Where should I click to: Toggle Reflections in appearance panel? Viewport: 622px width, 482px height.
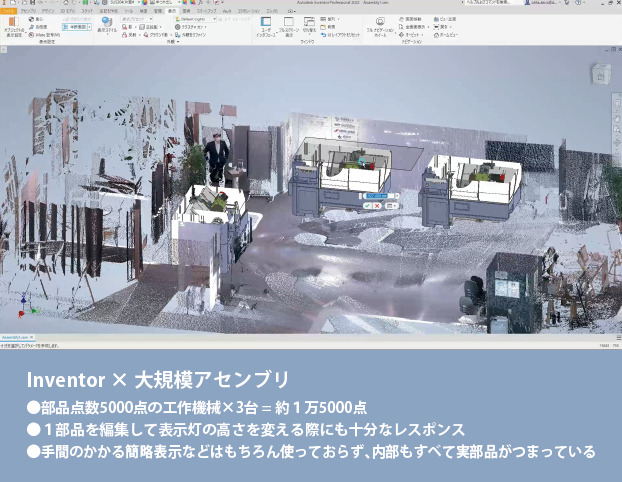pos(129,35)
